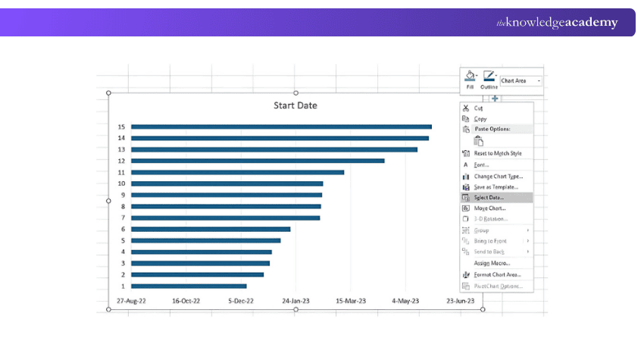Click the 16-Oct-22 axis label
Screen dimensions: 644x341
[x=186, y=301]
